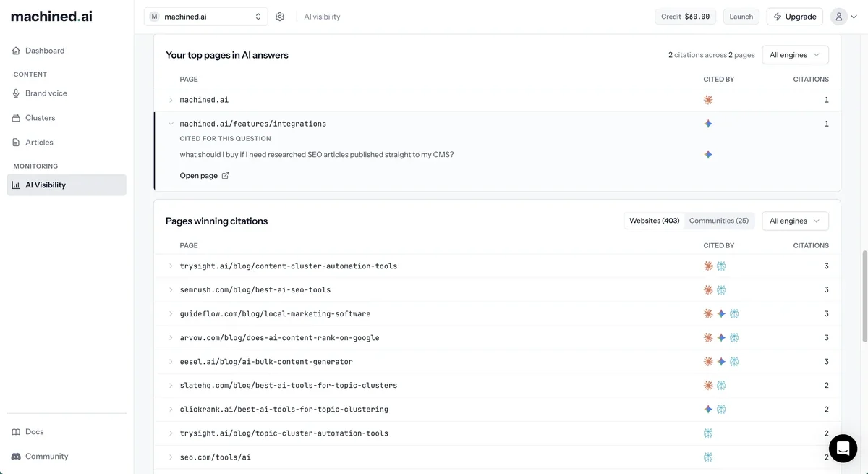
Task: Click 'Your top pages in AI answers' heading
Action: coord(227,55)
